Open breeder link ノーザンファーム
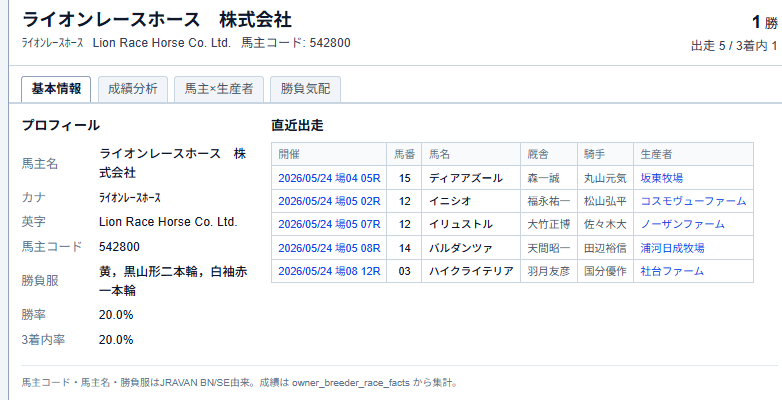The image size is (782, 400). pos(682,224)
